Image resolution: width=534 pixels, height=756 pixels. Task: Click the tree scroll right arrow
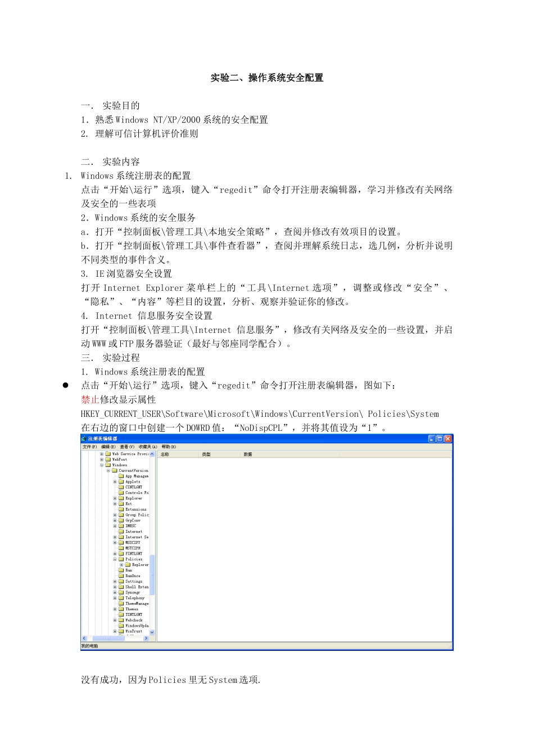[146, 638]
